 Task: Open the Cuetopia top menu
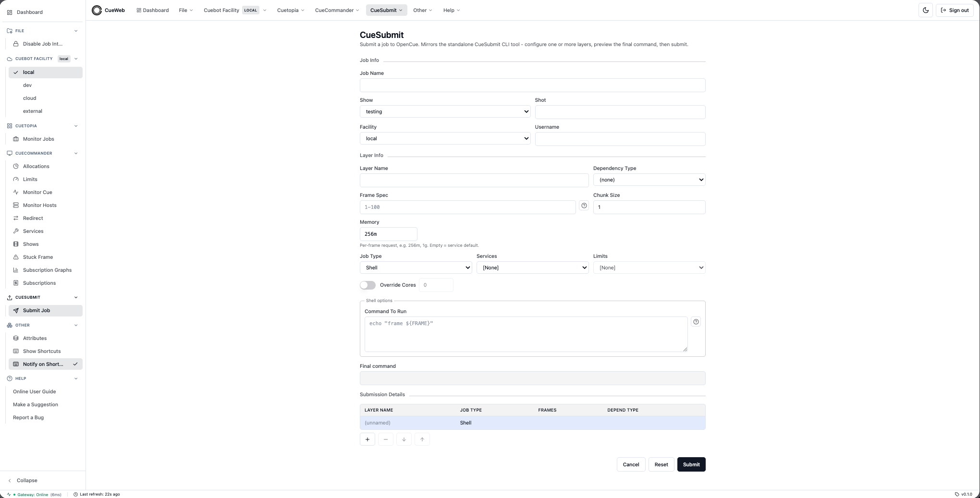pyautogui.click(x=291, y=10)
